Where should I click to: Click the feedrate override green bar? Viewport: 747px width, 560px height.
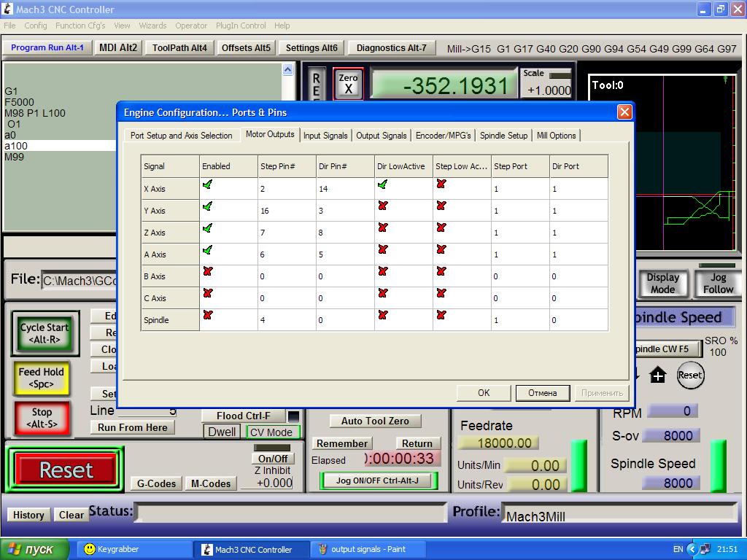click(578, 466)
